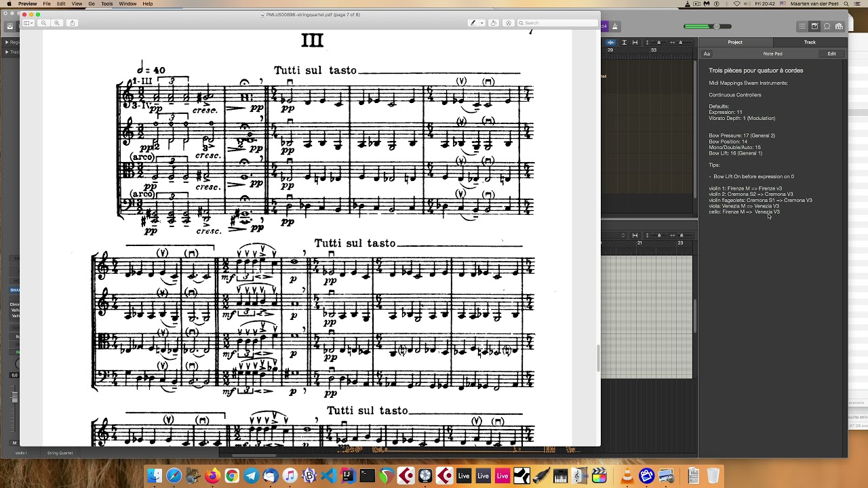
Task: Open the Maarten van der Peet user menu
Action: point(814,4)
